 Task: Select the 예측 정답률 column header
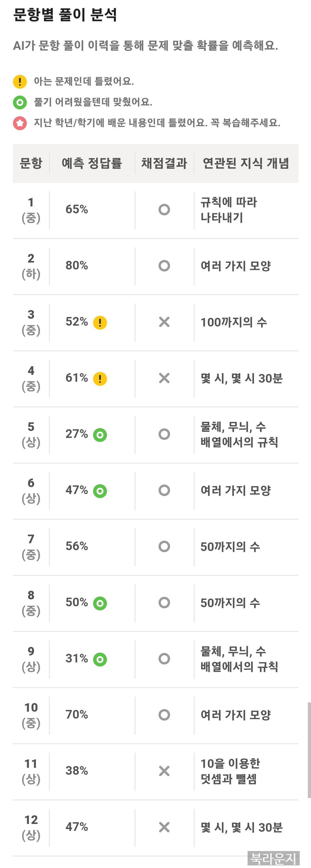click(x=92, y=164)
